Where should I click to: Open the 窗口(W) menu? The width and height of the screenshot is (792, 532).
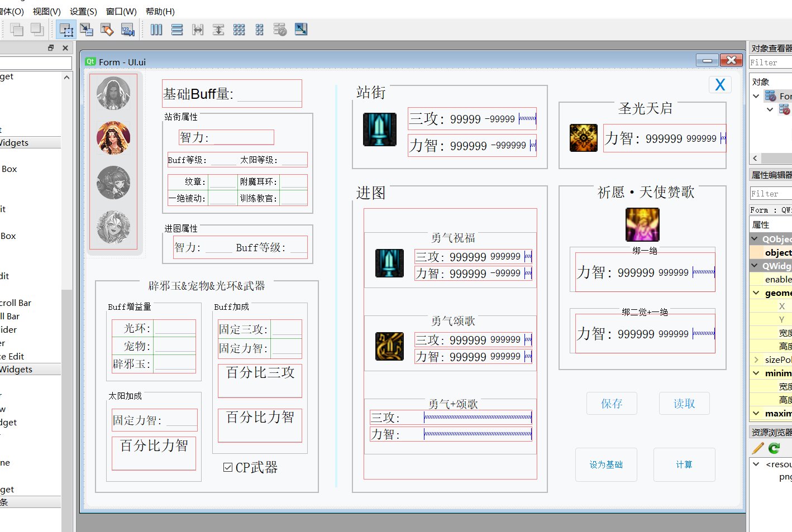tap(121, 11)
